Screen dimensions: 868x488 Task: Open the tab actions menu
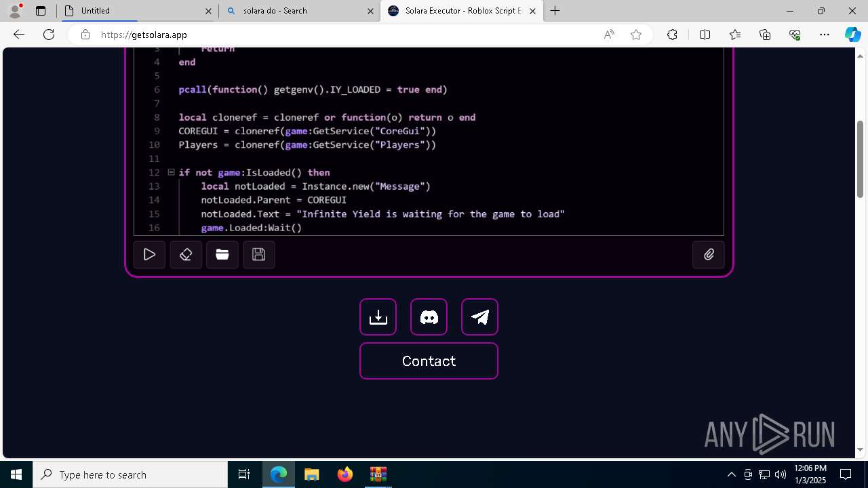[x=41, y=11]
